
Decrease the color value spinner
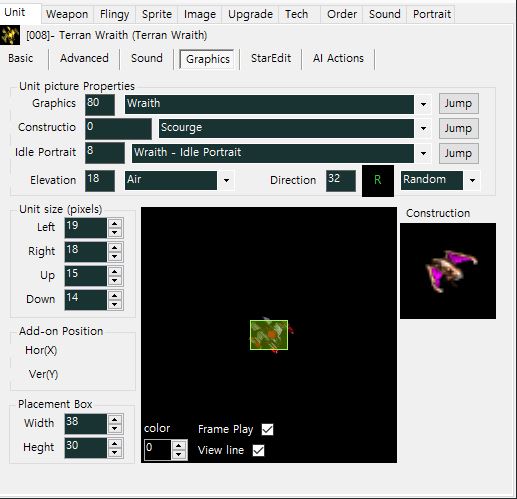179,455
